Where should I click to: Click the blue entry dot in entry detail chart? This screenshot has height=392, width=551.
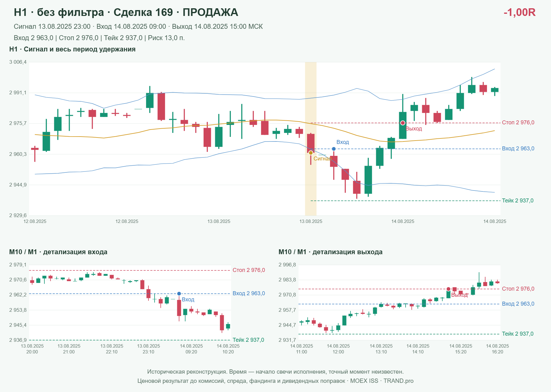click(x=179, y=294)
